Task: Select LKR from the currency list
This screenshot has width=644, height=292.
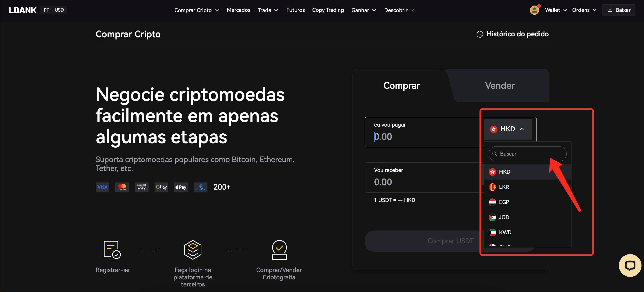Action: click(528, 187)
